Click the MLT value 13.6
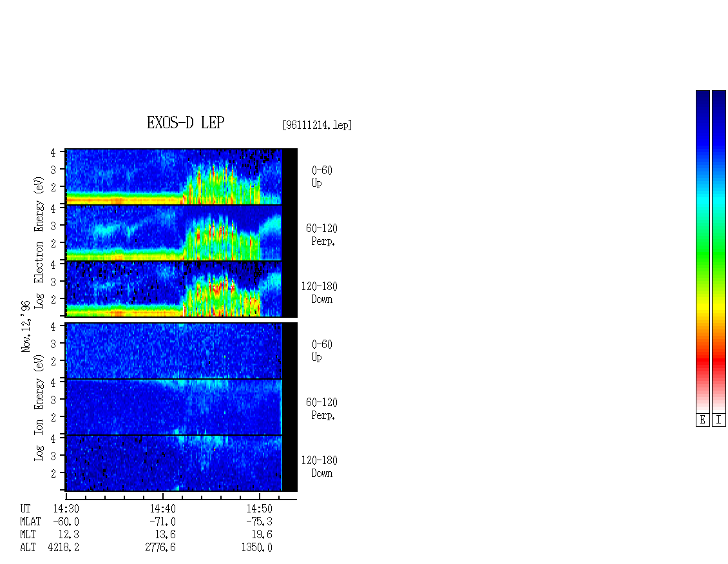 coord(166,535)
